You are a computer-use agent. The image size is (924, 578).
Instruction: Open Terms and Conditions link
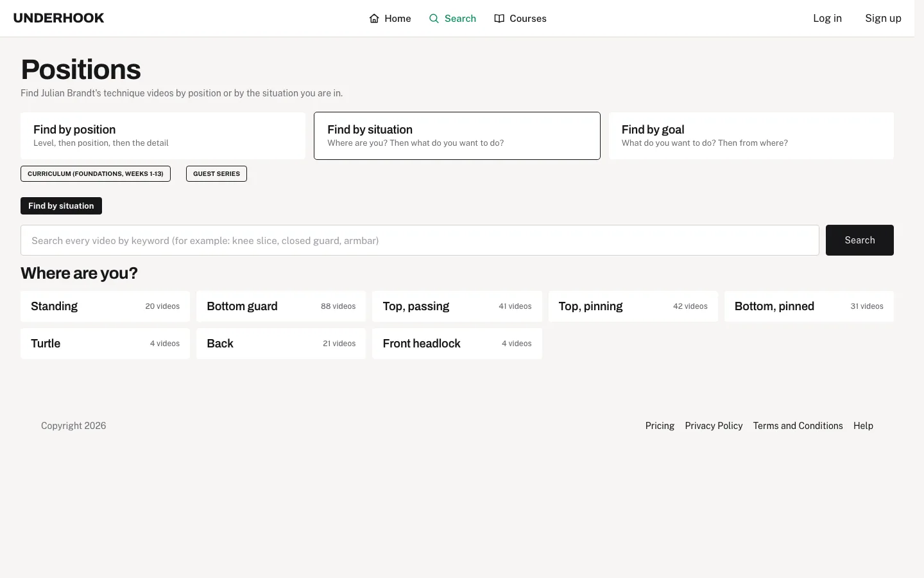coord(798,426)
